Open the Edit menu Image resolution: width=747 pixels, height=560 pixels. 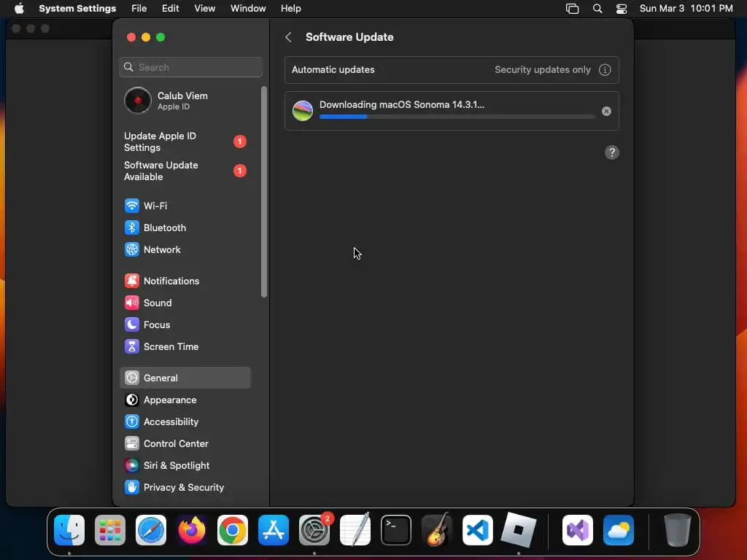[170, 9]
